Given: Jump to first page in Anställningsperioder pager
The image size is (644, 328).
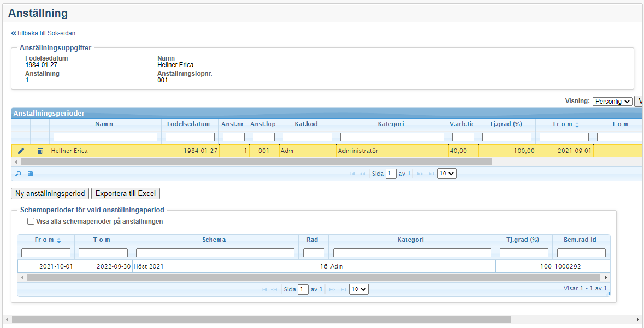Looking at the screenshot, I should (352, 174).
